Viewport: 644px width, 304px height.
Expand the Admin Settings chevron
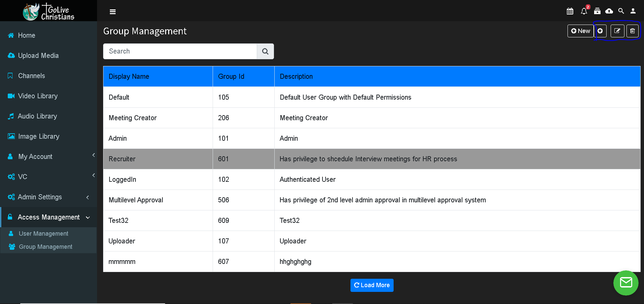(88, 197)
